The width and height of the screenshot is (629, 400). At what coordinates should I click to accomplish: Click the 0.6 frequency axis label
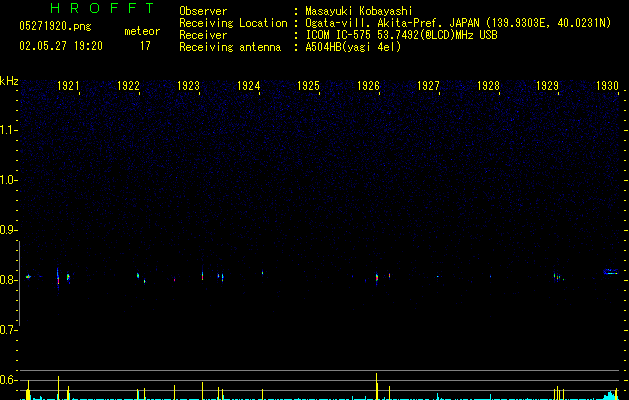pyautogui.click(x=7, y=380)
